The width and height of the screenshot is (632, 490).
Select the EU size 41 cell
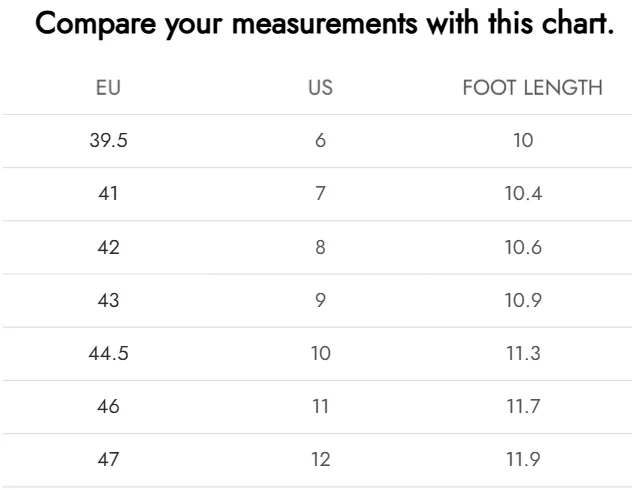pyautogui.click(x=108, y=193)
